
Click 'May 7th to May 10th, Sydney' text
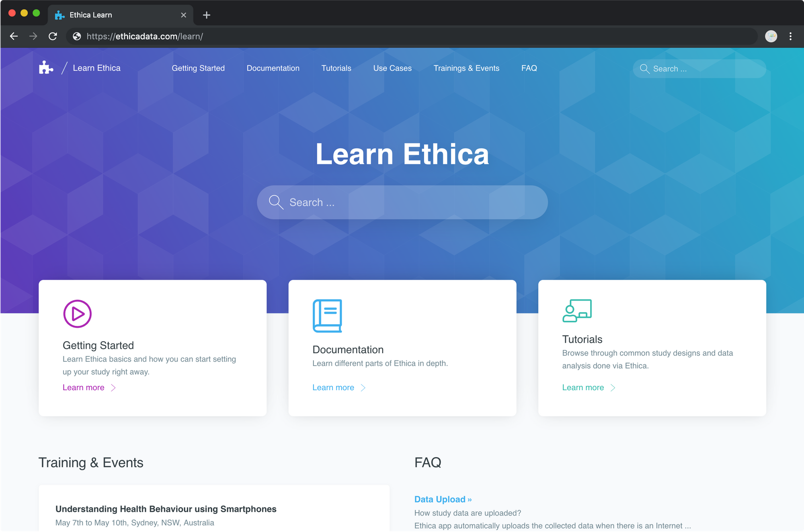click(x=135, y=523)
